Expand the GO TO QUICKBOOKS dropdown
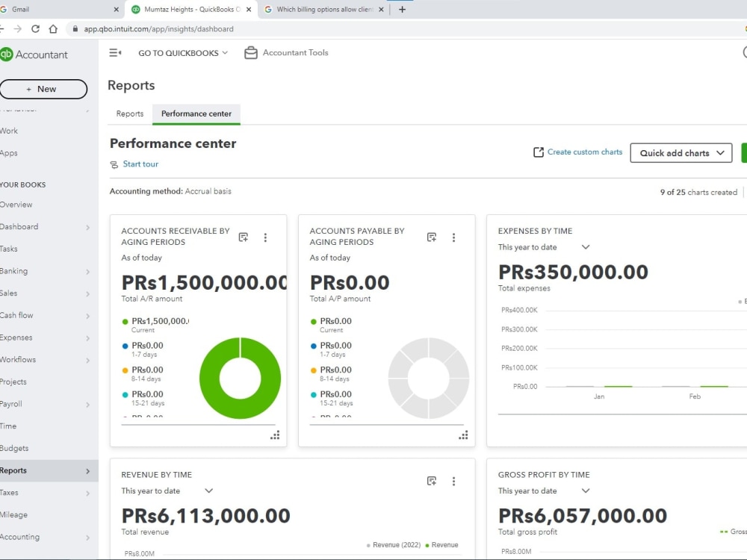The image size is (747, 560). pyautogui.click(x=182, y=52)
